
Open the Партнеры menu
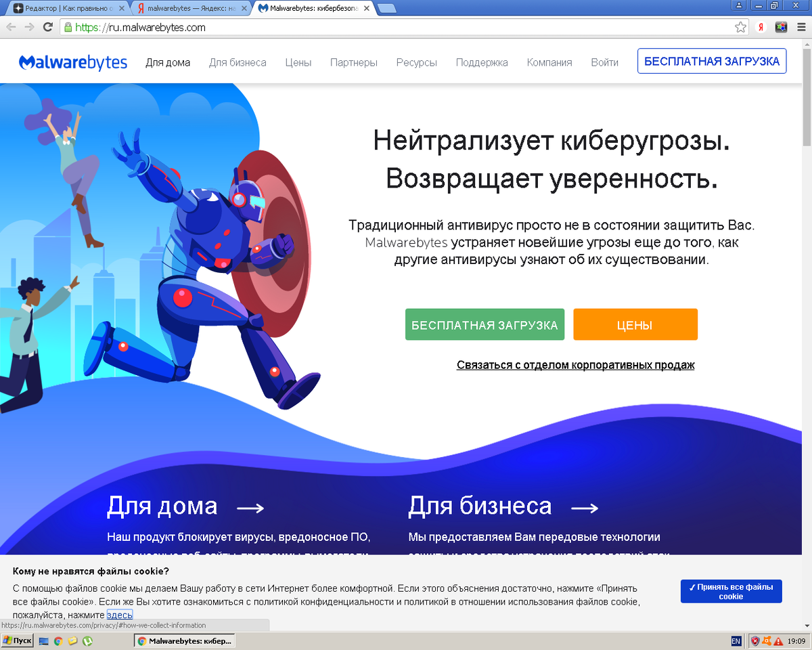pyautogui.click(x=354, y=62)
